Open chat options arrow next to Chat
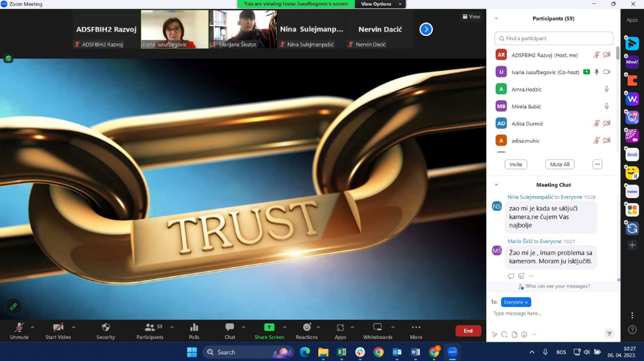Viewport: 644px width, 361px height. click(243, 327)
